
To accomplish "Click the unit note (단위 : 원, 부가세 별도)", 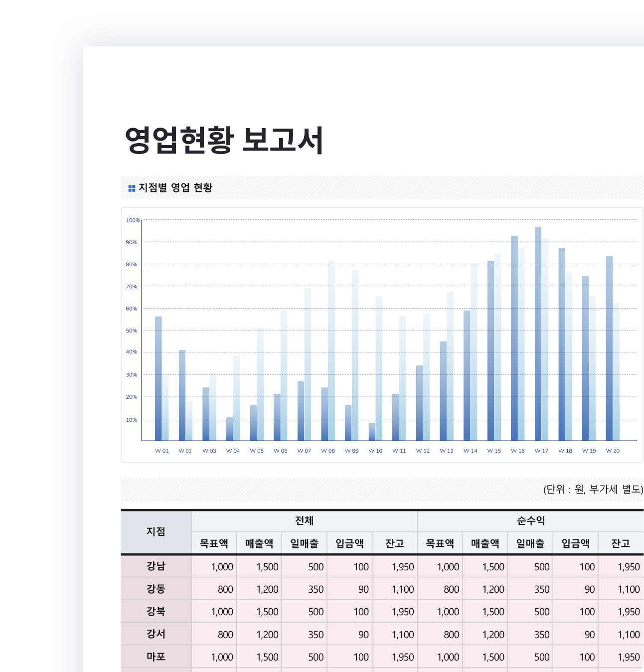I will 593,489.
